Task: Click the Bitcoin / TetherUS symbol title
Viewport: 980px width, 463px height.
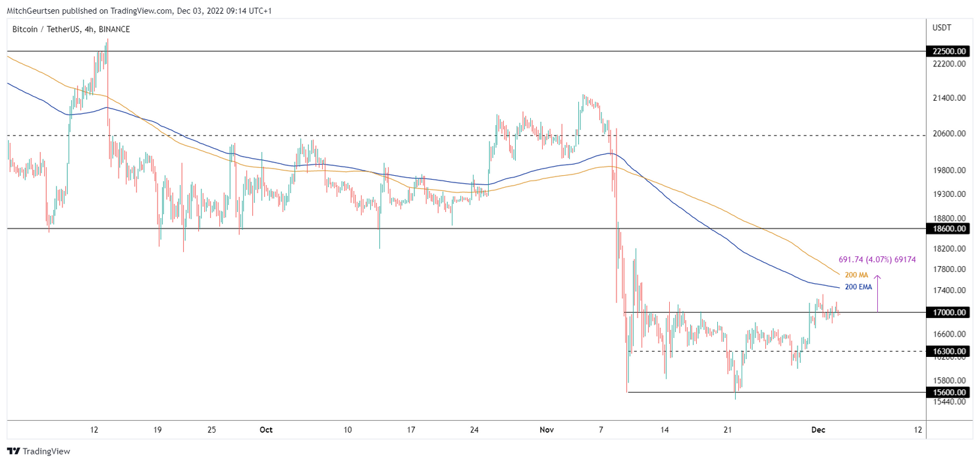Action: pos(70,29)
